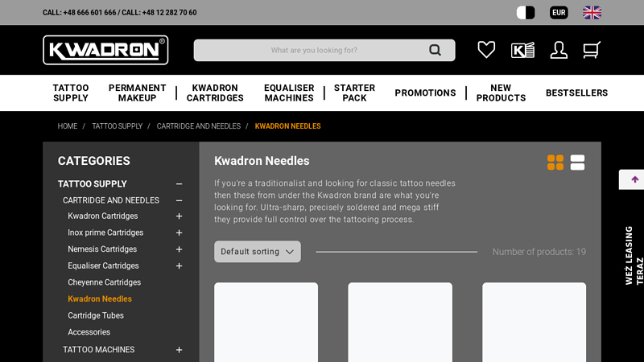Open the STARTER PACK menu
Viewport: 644px width, 362px height.
tap(354, 93)
